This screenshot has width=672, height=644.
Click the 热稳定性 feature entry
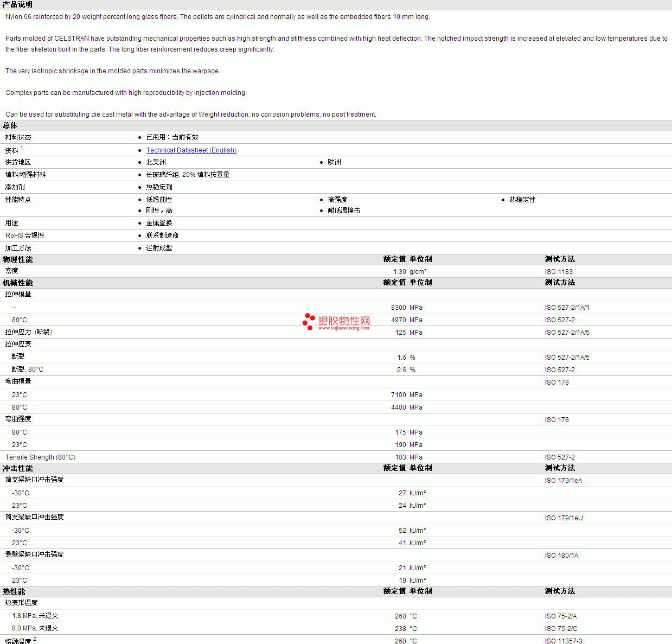tap(522, 200)
